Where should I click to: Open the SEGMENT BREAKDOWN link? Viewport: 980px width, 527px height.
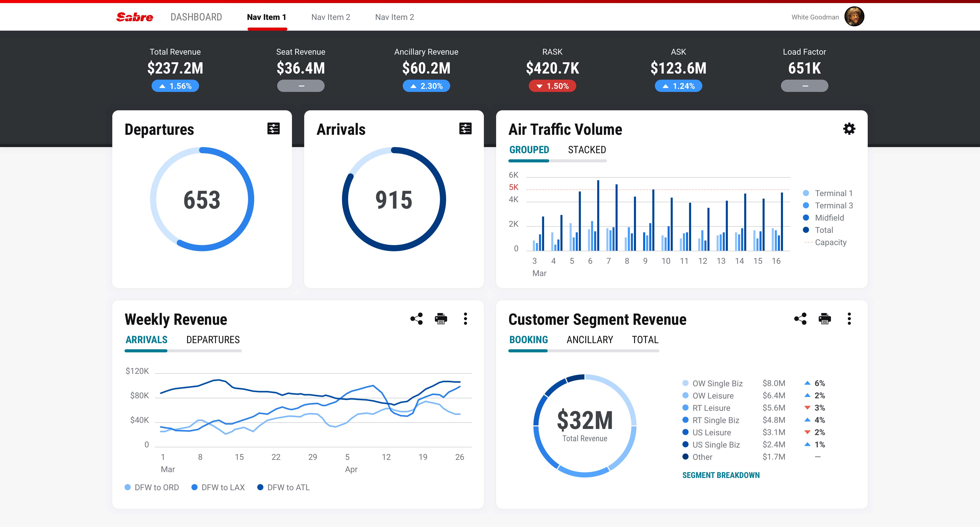[x=720, y=475]
